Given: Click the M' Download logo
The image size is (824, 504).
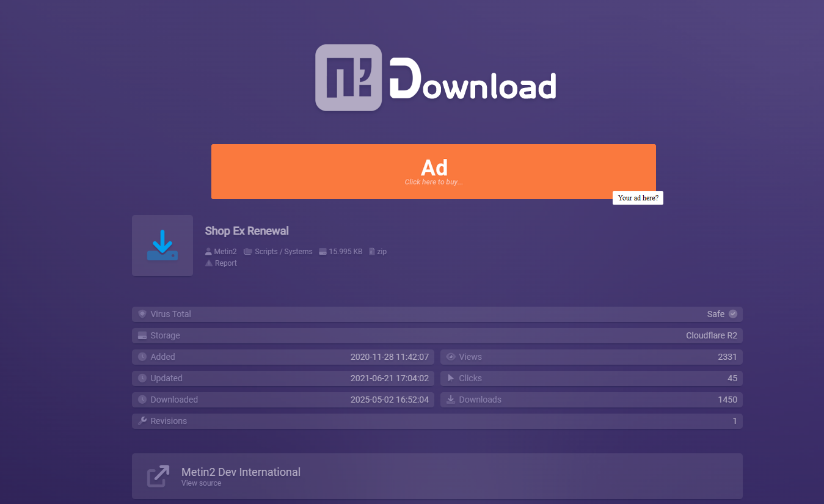Looking at the screenshot, I should pos(436,78).
